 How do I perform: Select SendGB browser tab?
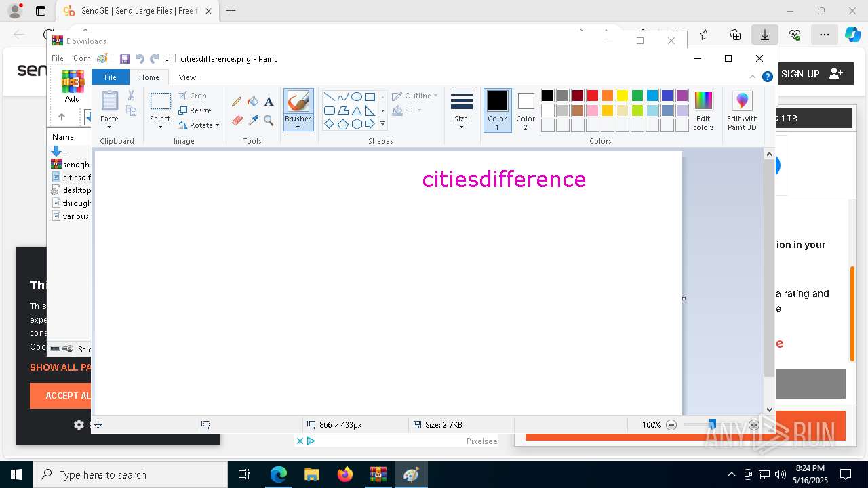coord(136,11)
